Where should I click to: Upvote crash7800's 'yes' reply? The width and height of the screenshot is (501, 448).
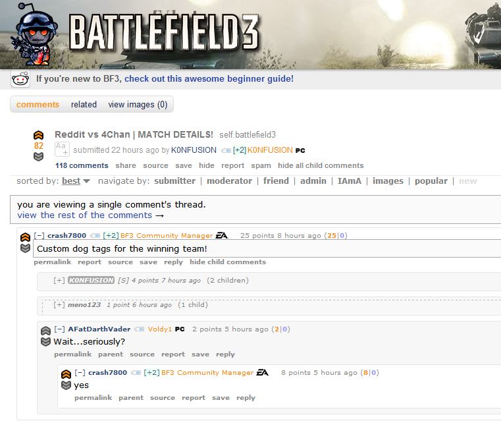[66, 374]
